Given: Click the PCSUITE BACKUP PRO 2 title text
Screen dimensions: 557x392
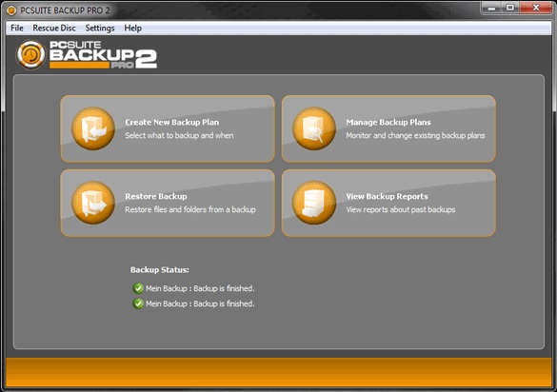Looking at the screenshot, I should click(65, 10).
